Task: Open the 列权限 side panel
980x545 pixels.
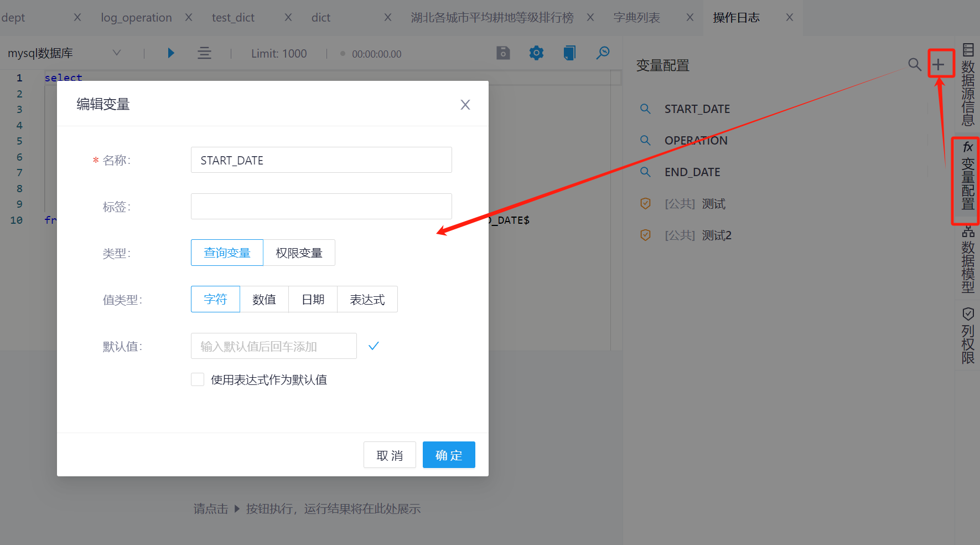Action: [968, 336]
